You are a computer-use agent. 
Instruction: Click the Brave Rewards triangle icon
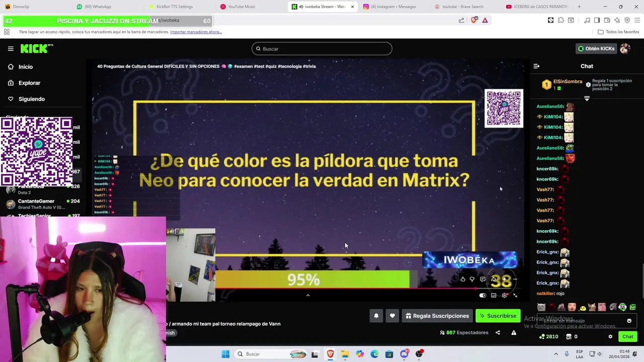(x=485, y=20)
